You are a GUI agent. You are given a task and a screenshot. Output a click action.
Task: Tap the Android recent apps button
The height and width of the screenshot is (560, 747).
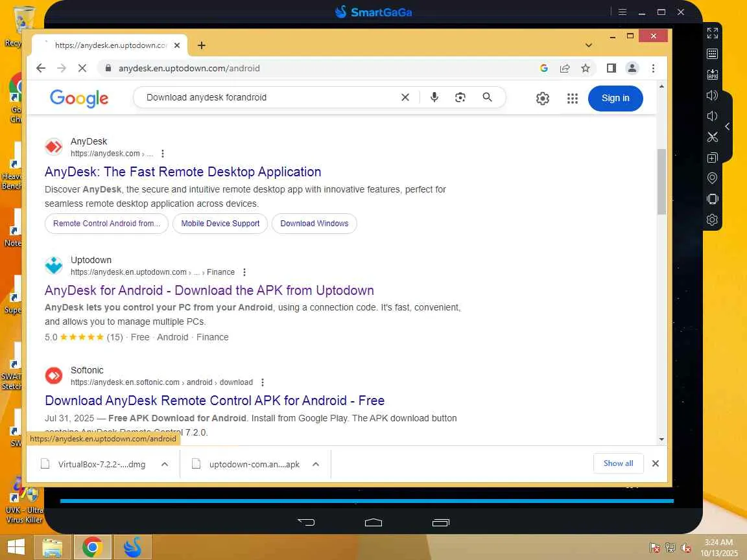click(x=441, y=522)
